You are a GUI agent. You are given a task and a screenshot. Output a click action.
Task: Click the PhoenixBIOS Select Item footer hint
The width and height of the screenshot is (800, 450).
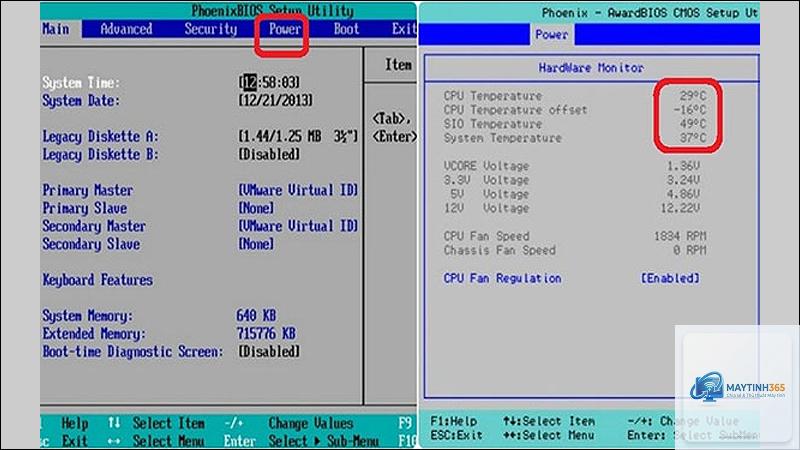[x=168, y=423]
